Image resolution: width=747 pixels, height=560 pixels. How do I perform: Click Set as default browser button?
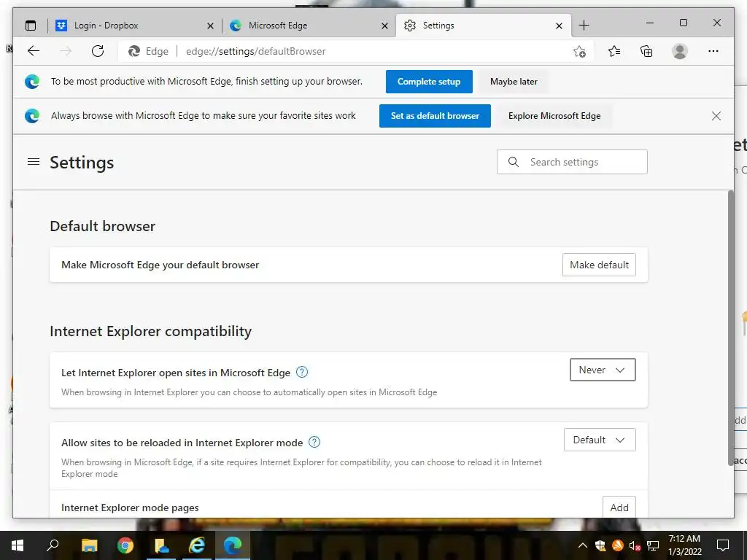[x=435, y=116]
